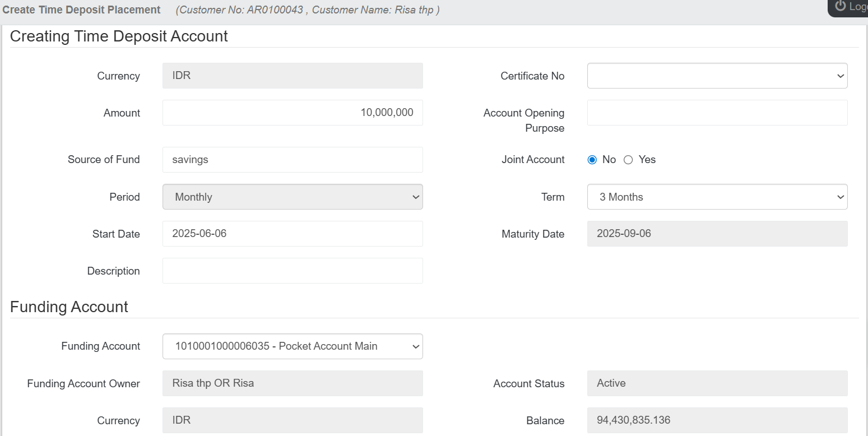
Task: Click the Source of Fund field
Action: tap(293, 160)
